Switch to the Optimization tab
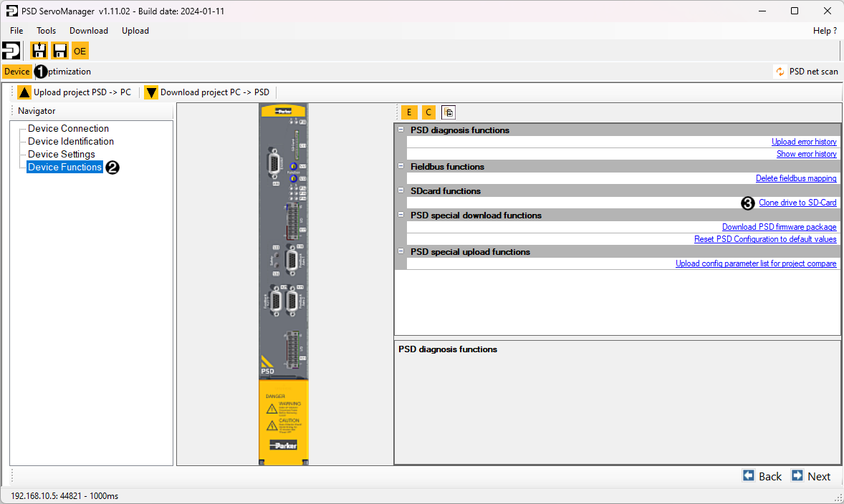Image resolution: width=844 pixels, height=504 pixels. [x=68, y=72]
